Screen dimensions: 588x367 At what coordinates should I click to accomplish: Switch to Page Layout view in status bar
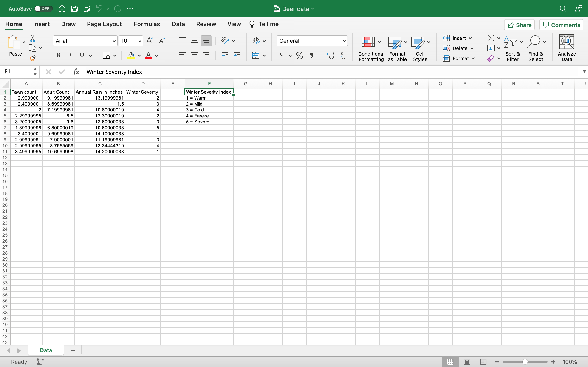pos(467,362)
